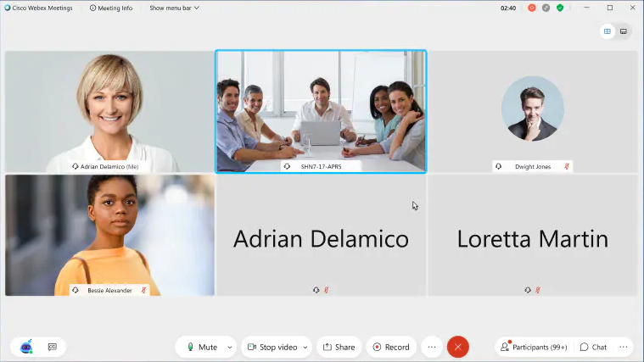End the meeting with the red X button

[x=458, y=348]
